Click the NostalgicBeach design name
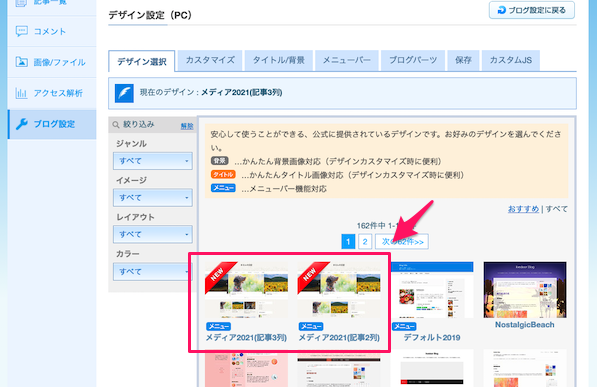 click(525, 325)
